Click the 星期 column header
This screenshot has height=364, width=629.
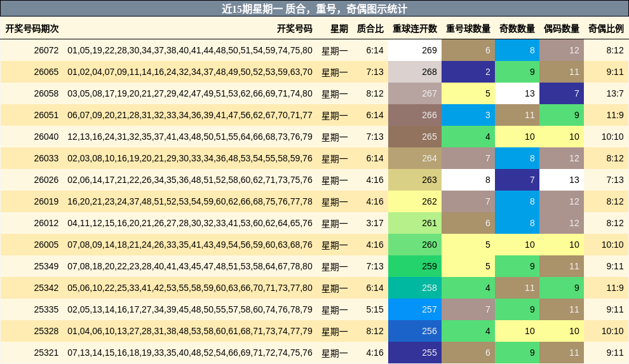(x=339, y=29)
